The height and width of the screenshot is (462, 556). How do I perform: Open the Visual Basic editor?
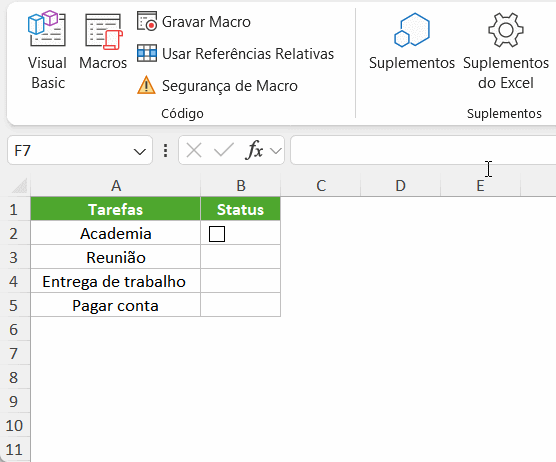click(x=47, y=50)
